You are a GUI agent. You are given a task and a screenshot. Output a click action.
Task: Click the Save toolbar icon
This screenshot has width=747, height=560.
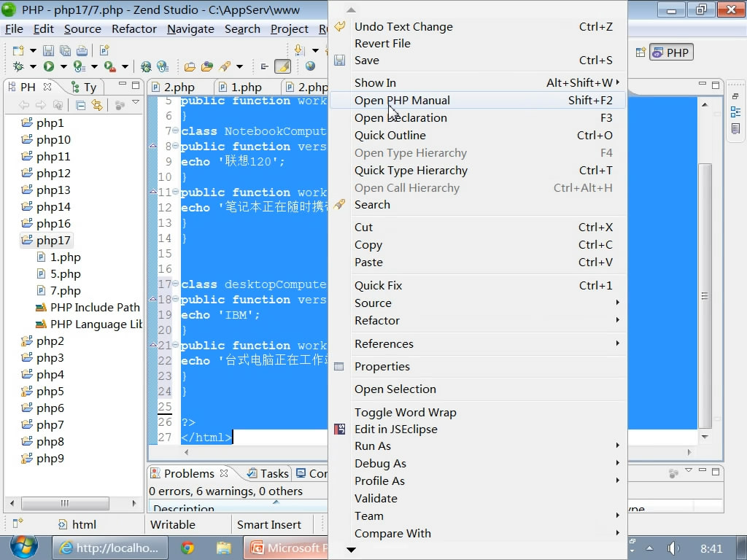coord(48,50)
